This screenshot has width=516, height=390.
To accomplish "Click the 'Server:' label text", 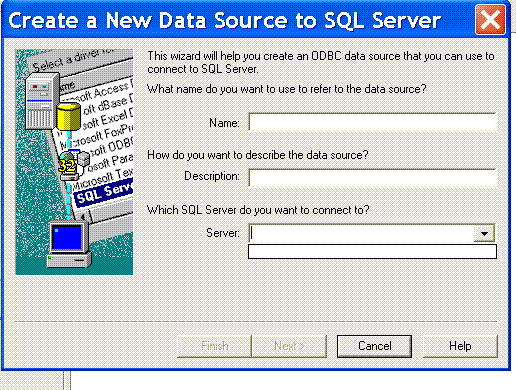I will click(x=223, y=233).
